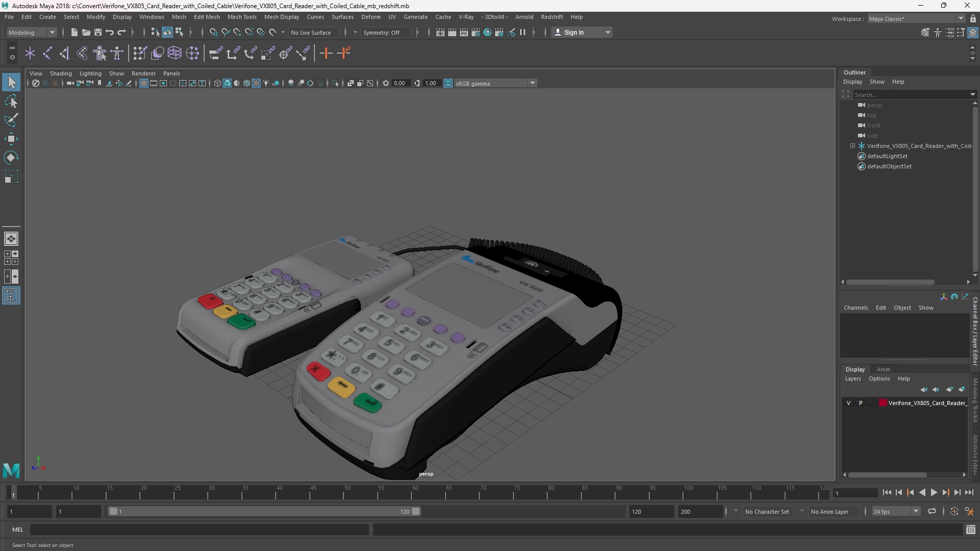
Task: Open a scene with the folder icon
Action: 86,32
